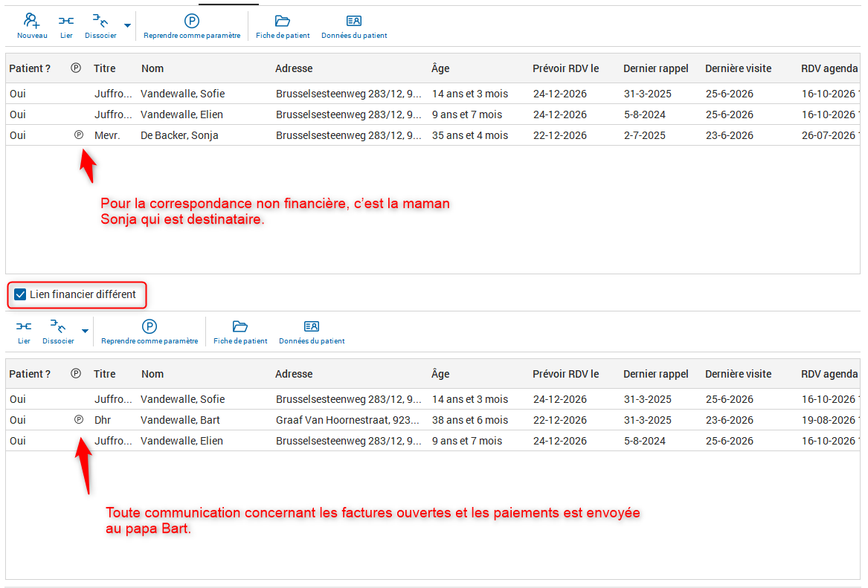Image resolution: width=868 pixels, height=588 pixels.
Task: Click the Dhr title cell
Action: point(103,420)
